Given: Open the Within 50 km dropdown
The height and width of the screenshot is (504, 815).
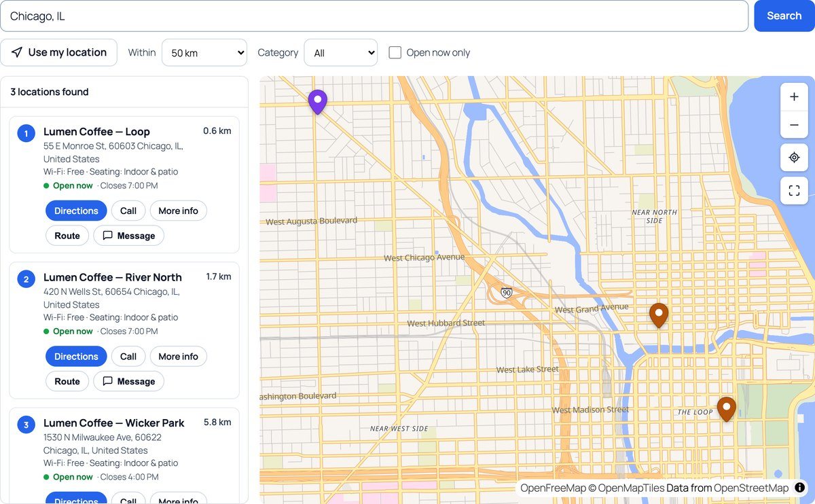Looking at the screenshot, I should (x=204, y=52).
